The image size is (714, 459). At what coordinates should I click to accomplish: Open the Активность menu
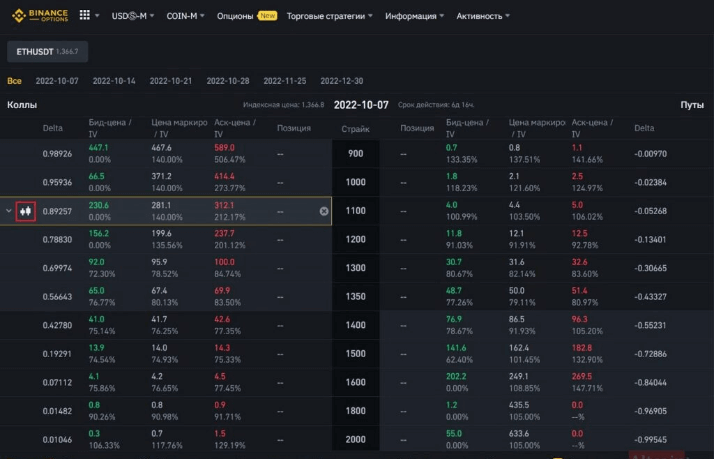[482, 16]
